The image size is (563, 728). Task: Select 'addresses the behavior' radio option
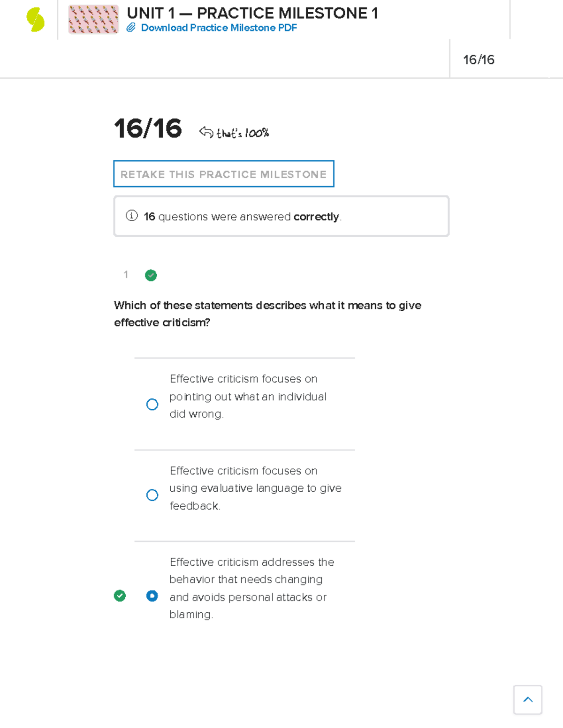152,596
